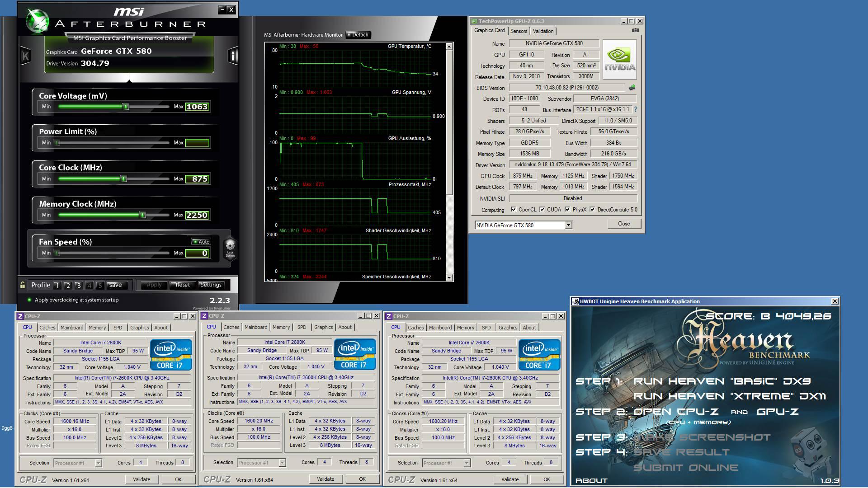Toggle Apply overclocking at system startup

[30, 300]
